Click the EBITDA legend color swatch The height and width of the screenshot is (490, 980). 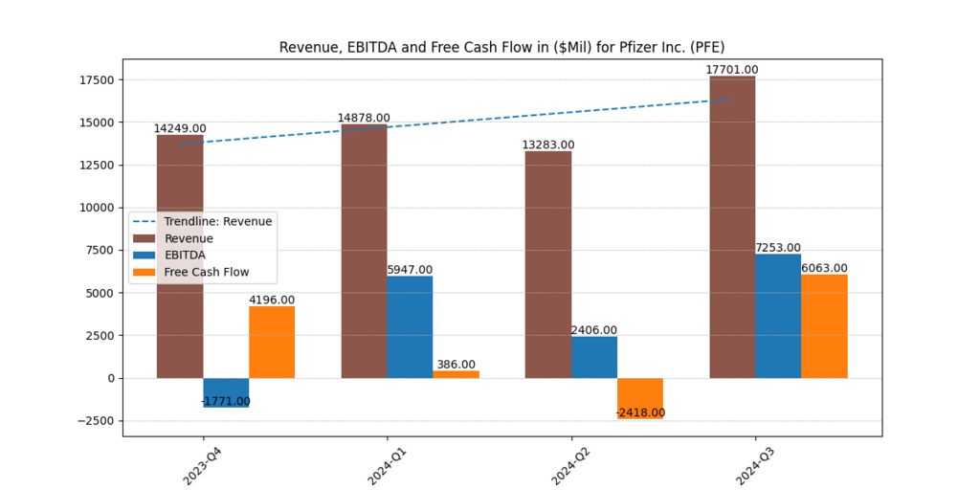[145, 255]
